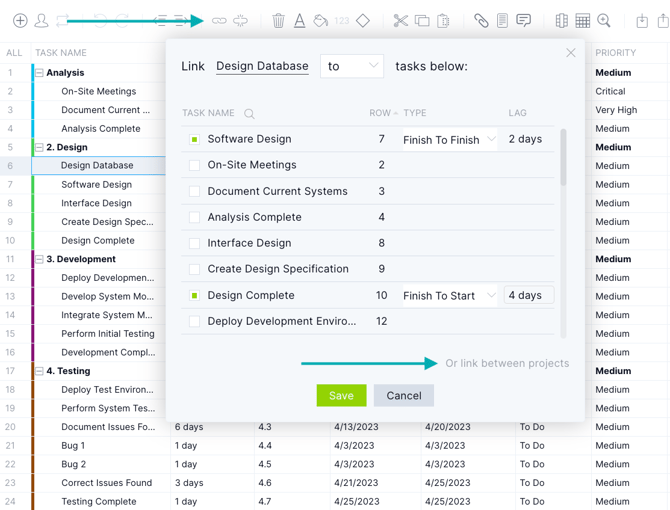This screenshot has width=670, height=510.
Task: Open the 'to' link direction dropdown
Action: coord(352,66)
